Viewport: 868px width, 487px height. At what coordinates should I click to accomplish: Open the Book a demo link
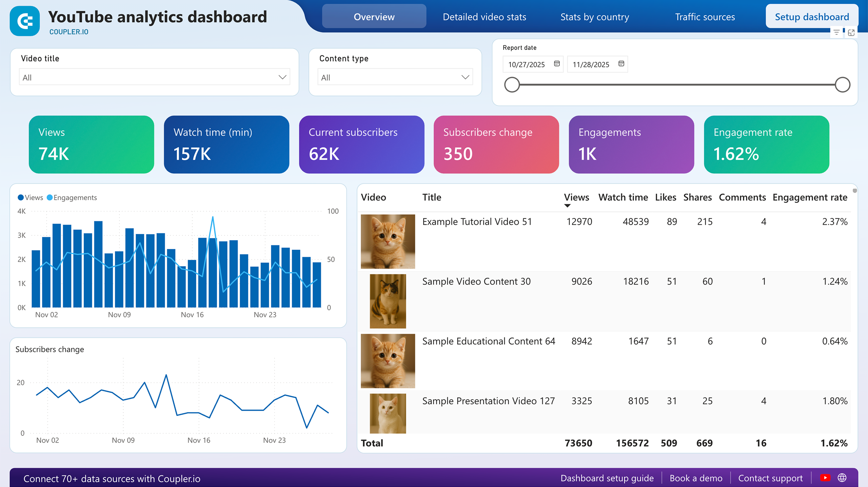coord(696,478)
